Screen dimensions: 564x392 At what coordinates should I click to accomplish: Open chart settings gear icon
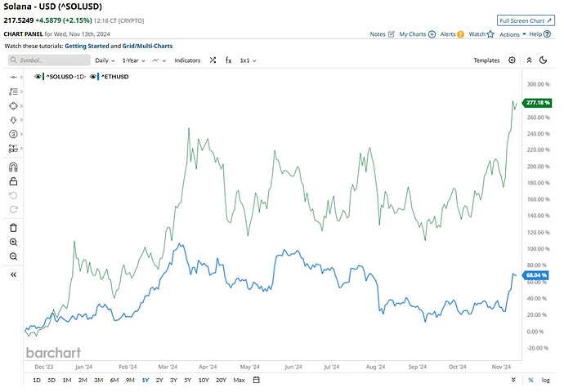(x=512, y=60)
